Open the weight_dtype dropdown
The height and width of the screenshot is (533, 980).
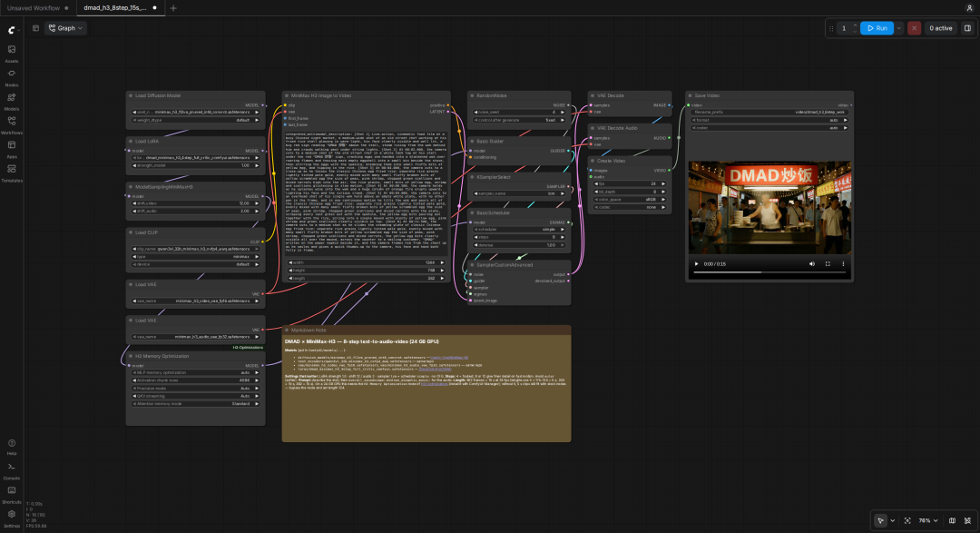coord(195,120)
